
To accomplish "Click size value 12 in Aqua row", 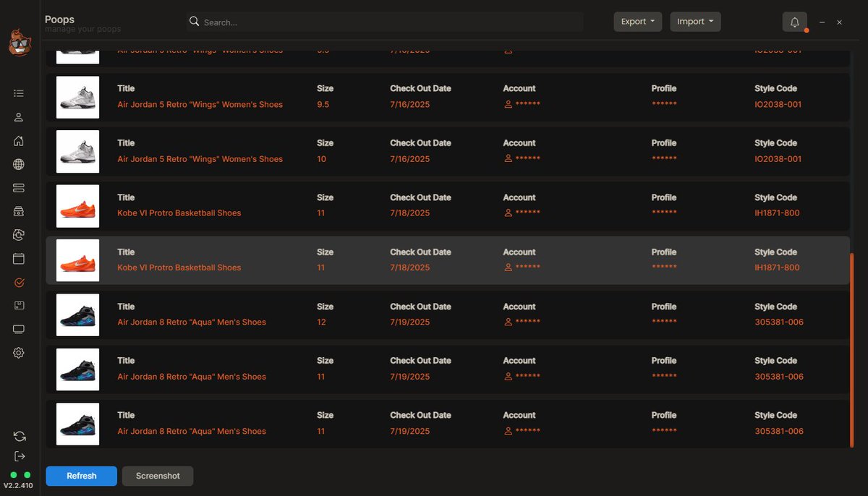I will tap(321, 322).
